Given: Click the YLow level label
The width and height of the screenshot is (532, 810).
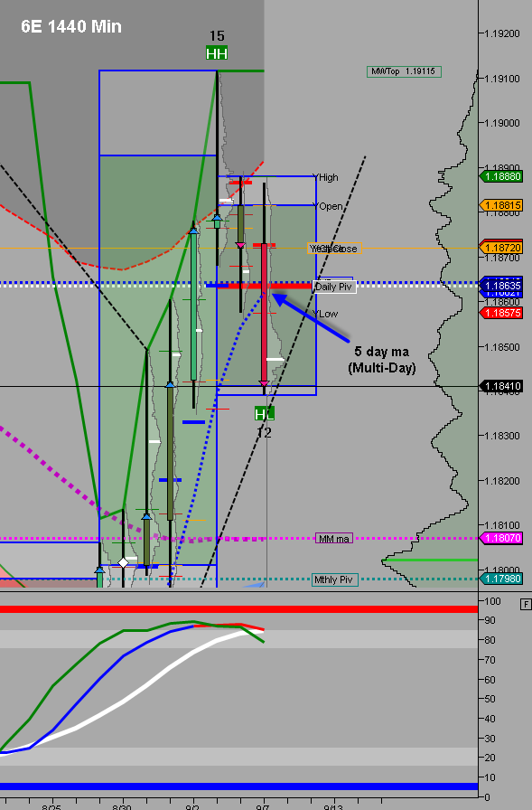Looking at the screenshot, I should point(325,314).
